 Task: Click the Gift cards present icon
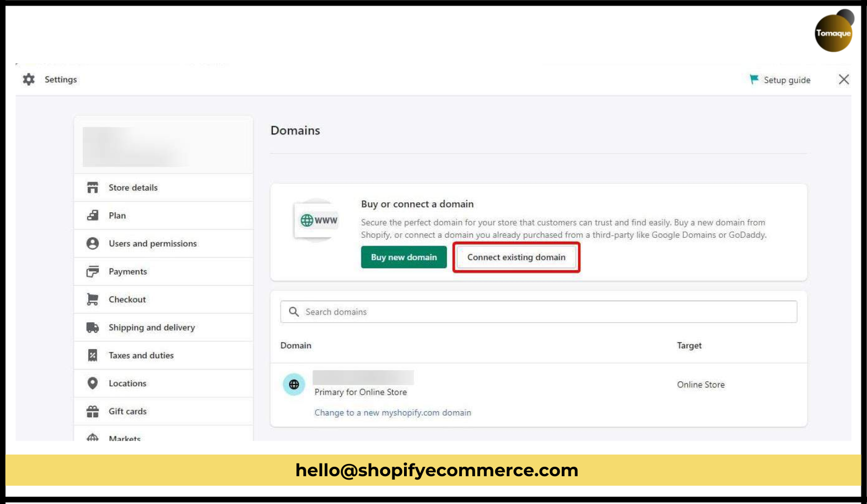click(93, 411)
